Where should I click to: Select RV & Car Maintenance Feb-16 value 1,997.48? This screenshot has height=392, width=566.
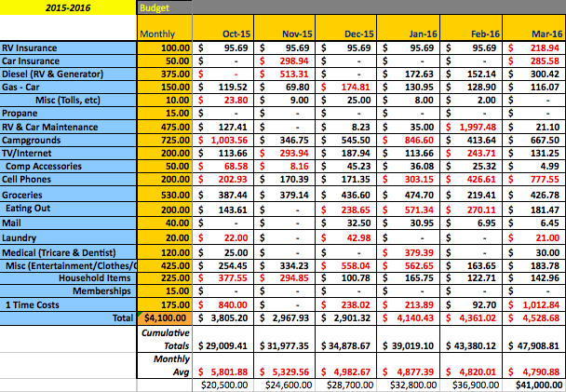point(471,127)
